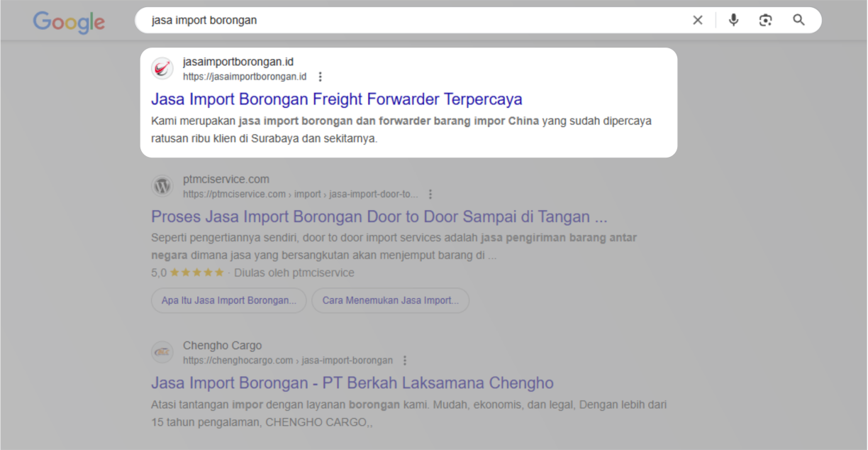Open three-dot menu for Chengho Cargo result
Viewport: 868px width, 450px height.
(405, 361)
